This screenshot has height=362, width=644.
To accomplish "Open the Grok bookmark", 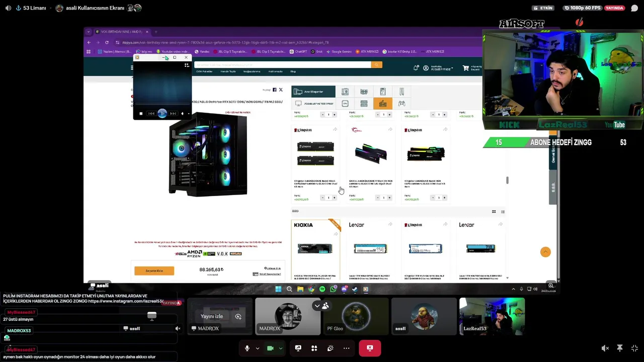I will (x=317, y=51).
